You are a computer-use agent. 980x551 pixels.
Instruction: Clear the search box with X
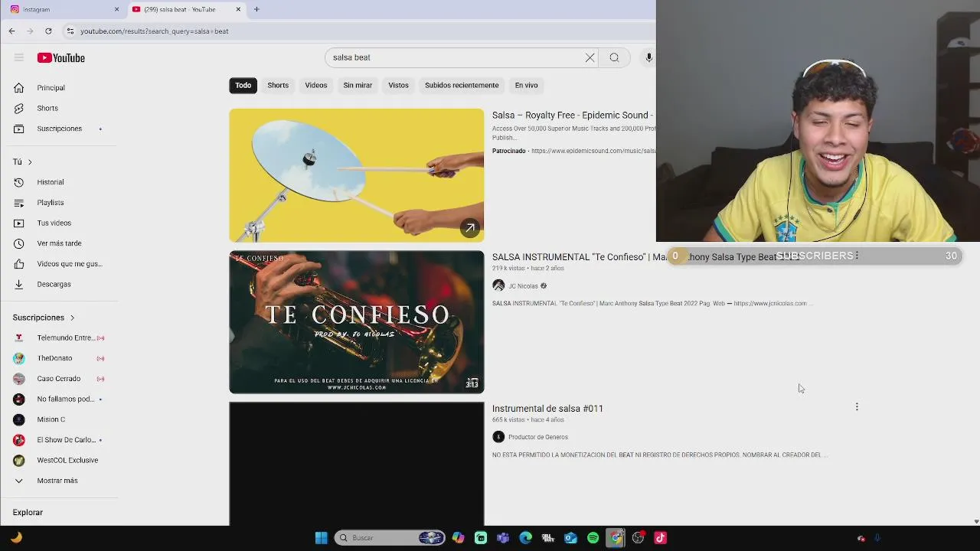pyautogui.click(x=590, y=57)
